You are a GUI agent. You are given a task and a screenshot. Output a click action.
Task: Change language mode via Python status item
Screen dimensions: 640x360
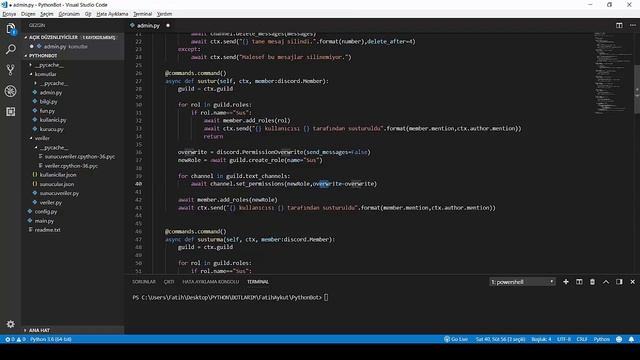point(602,339)
